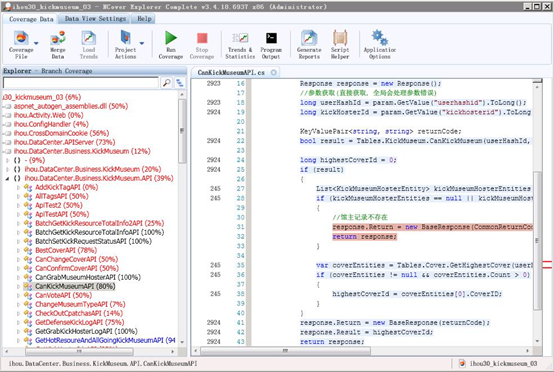Select GetHotResoureAndAllGoingKickMuseumAPI item
This screenshot has width=554, height=372.
(105, 340)
